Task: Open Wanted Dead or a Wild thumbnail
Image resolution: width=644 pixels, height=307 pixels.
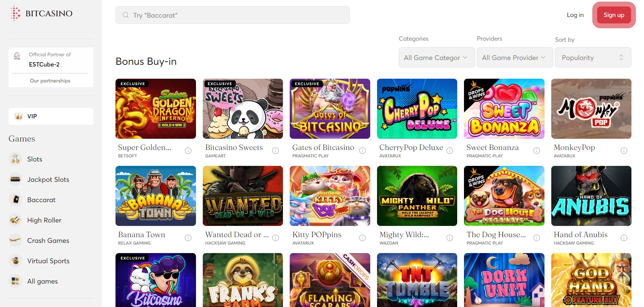Action: pyautogui.click(x=243, y=196)
